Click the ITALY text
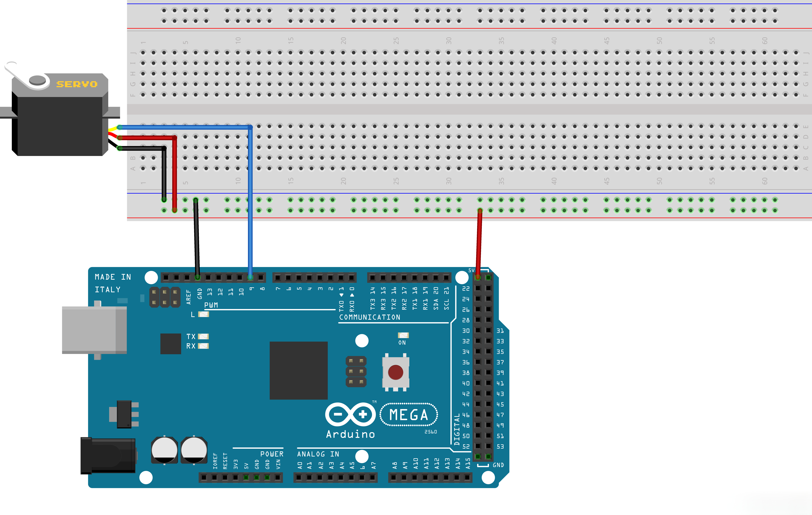812x515 pixels. click(108, 289)
